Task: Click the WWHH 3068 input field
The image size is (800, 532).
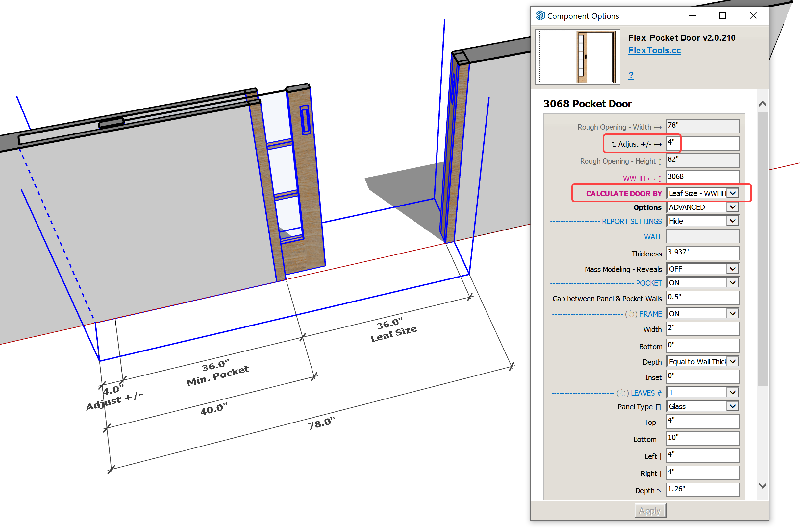Action: click(703, 177)
